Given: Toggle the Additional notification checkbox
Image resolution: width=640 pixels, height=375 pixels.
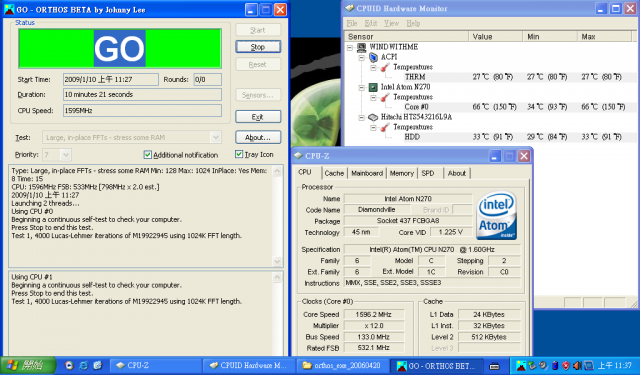Looking at the screenshot, I should (148, 155).
